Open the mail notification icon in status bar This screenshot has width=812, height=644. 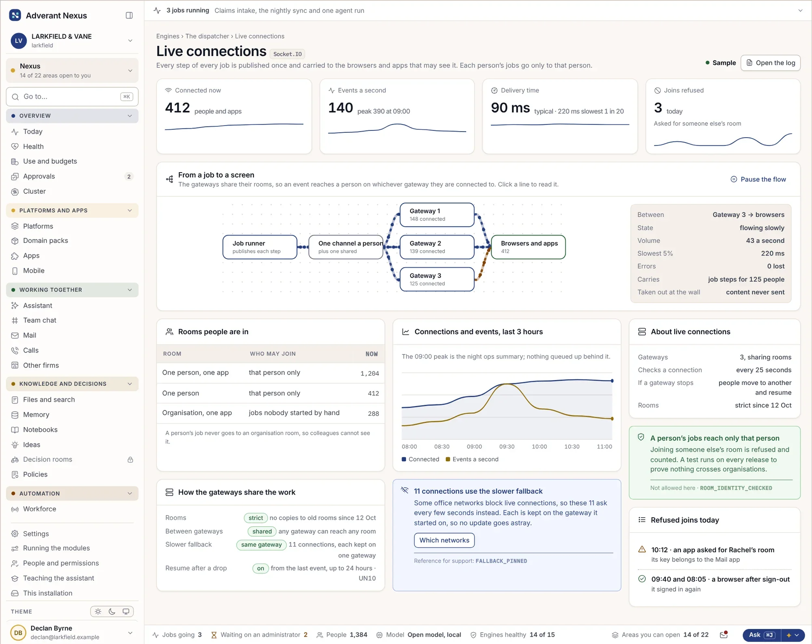(x=723, y=635)
